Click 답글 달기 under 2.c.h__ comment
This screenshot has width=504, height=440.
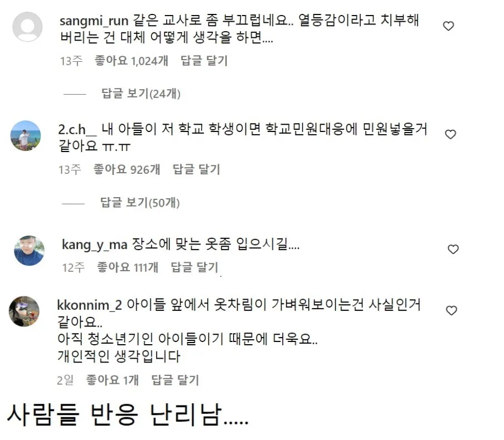pyautogui.click(x=196, y=169)
